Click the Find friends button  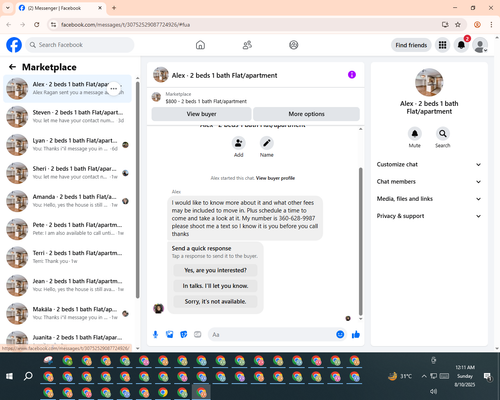pos(411,45)
